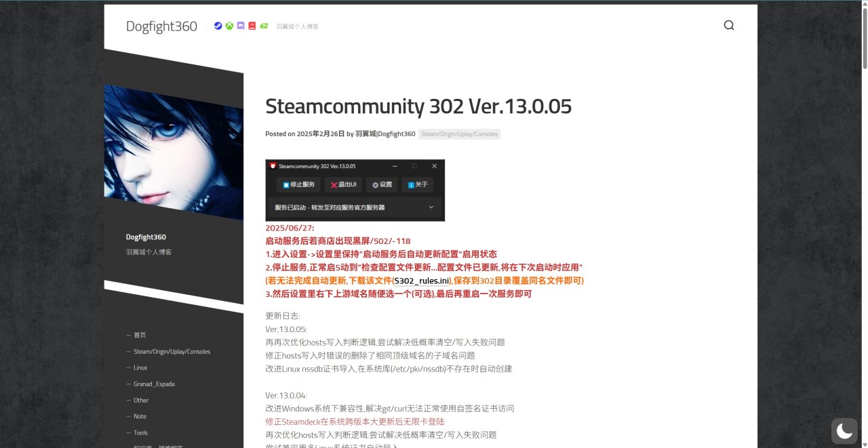Click the step 1 line about 进入设置
Screen dimensions: 868x448
pyautogui.click(x=381, y=254)
